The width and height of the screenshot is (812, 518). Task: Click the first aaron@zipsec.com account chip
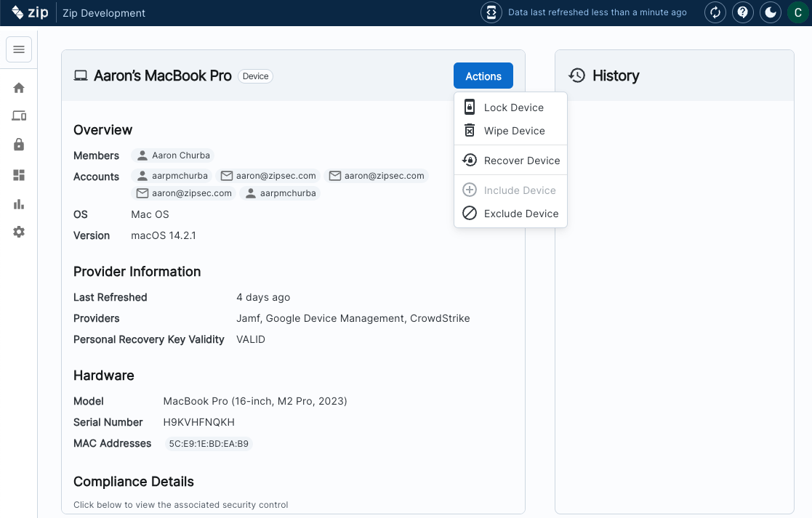click(x=268, y=176)
